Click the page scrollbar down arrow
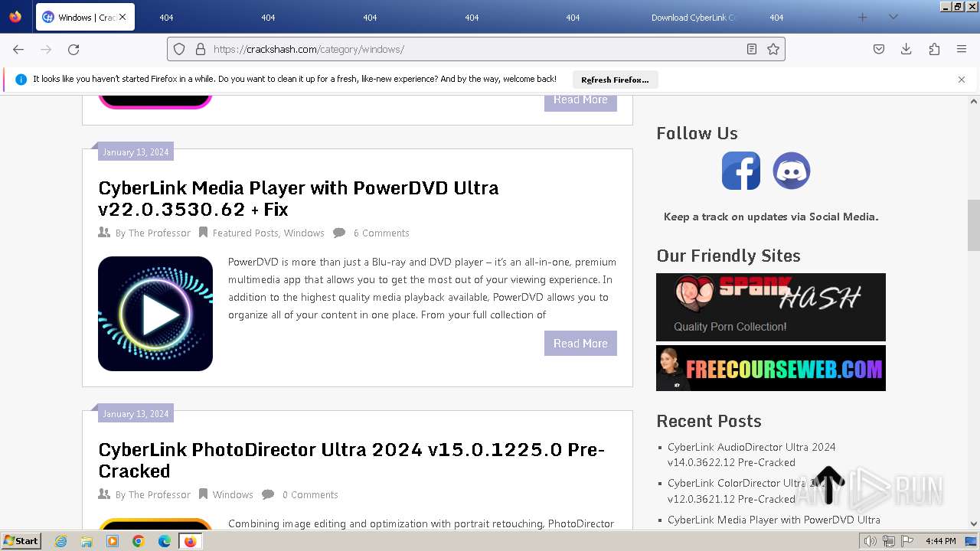The image size is (980, 551). click(974, 523)
